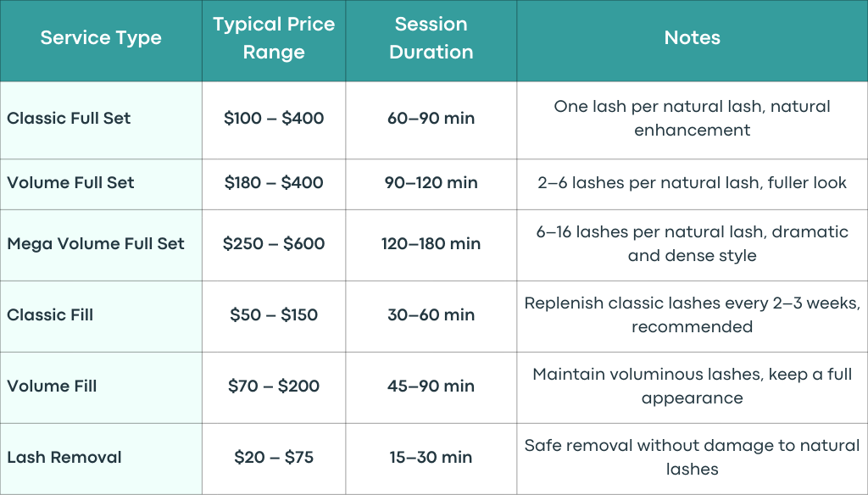This screenshot has width=868, height=495.
Task: Click the $100 – $400 price cell
Action: point(274,118)
